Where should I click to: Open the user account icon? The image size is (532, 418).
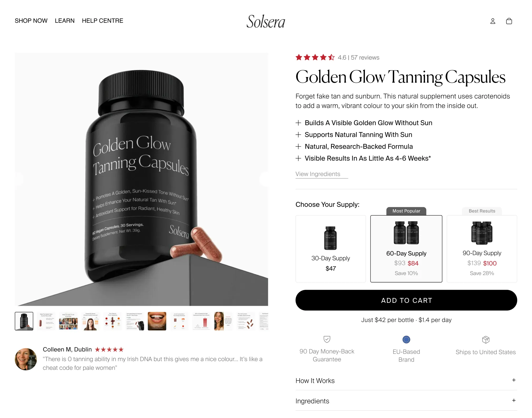click(492, 21)
